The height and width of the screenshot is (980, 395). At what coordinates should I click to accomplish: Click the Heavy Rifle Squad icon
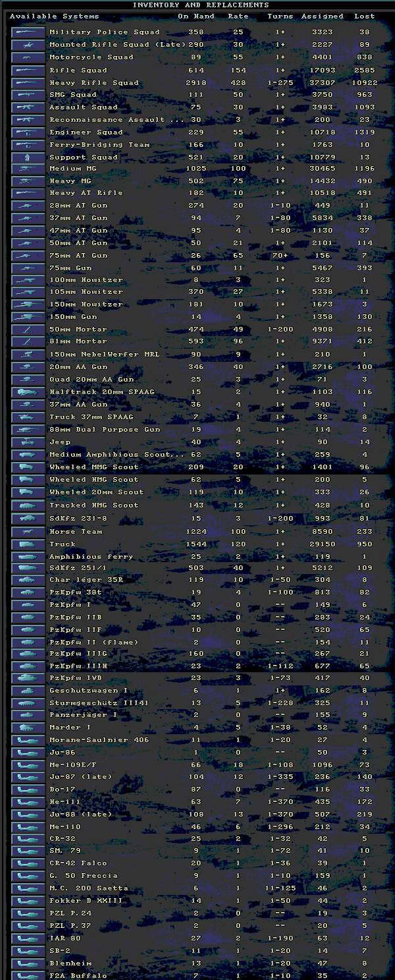tap(28, 82)
